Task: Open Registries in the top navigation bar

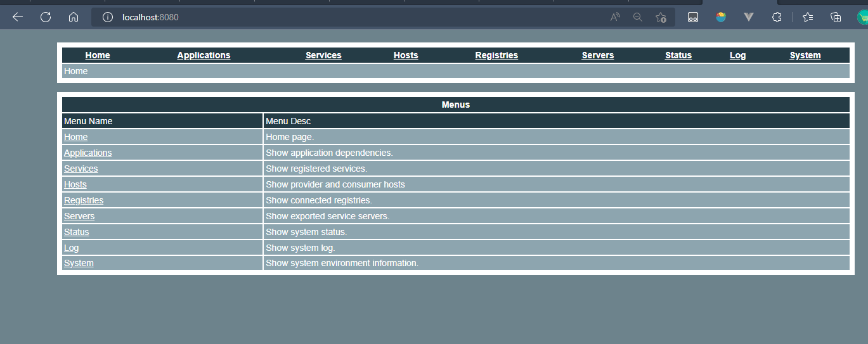Action: tap(496, 55)
